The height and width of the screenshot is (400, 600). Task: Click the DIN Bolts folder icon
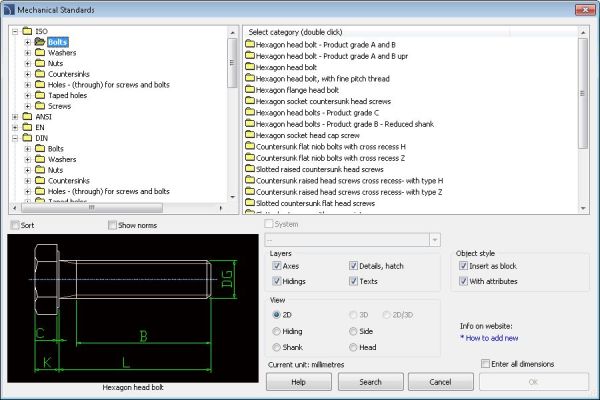pos(40,148)
